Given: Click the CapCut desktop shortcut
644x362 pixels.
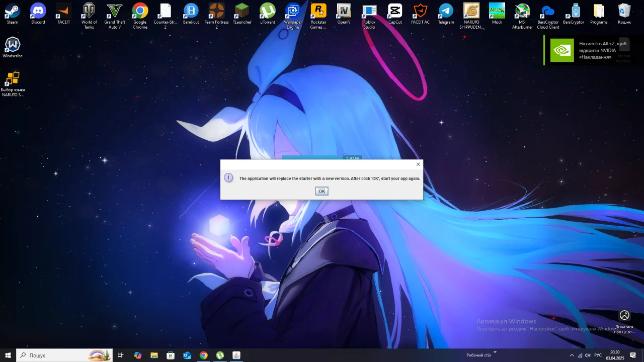Looking at the screenshot, I should 395,14.
